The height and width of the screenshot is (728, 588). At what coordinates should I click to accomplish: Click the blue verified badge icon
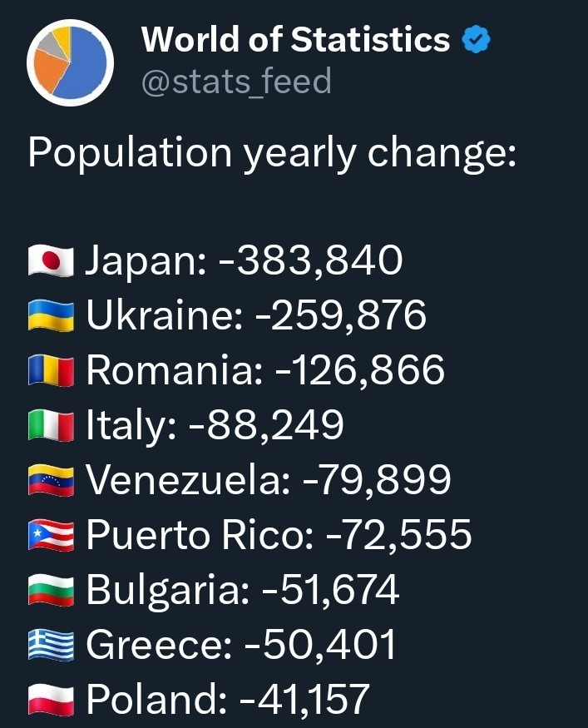coord(477,40)
